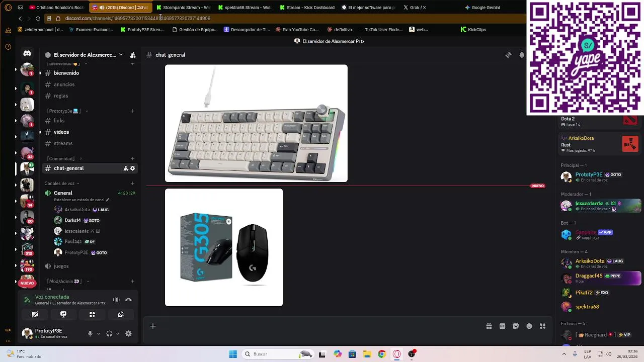The width and height of the screenshot is (644, 362).
Task: Open apps icon at message bar end
Action: [542, 326]
